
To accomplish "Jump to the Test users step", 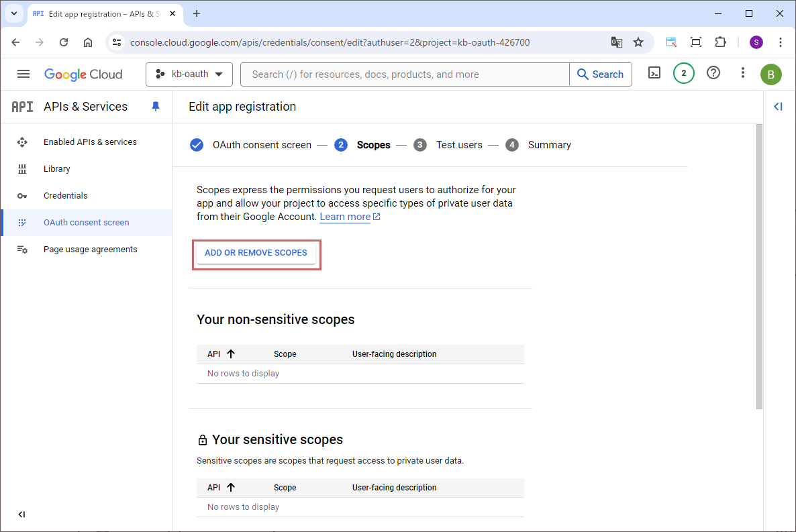I will click(458, 145).
